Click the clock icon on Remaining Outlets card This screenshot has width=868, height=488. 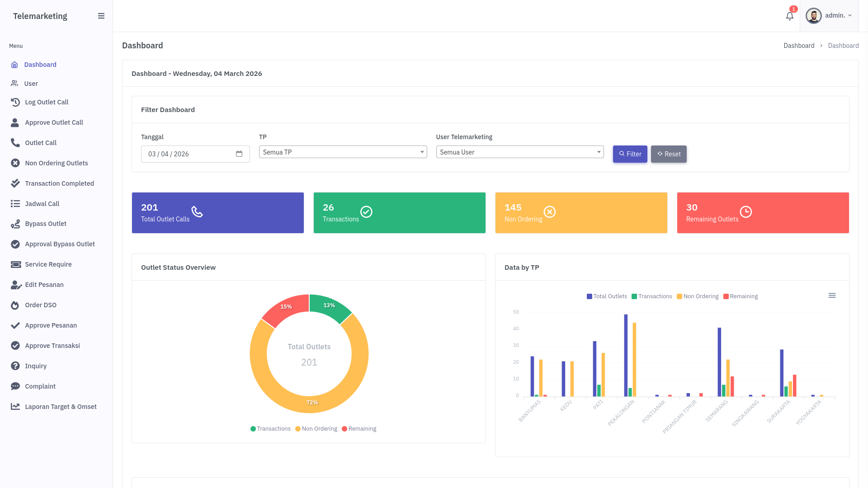[x=745, y=212]
